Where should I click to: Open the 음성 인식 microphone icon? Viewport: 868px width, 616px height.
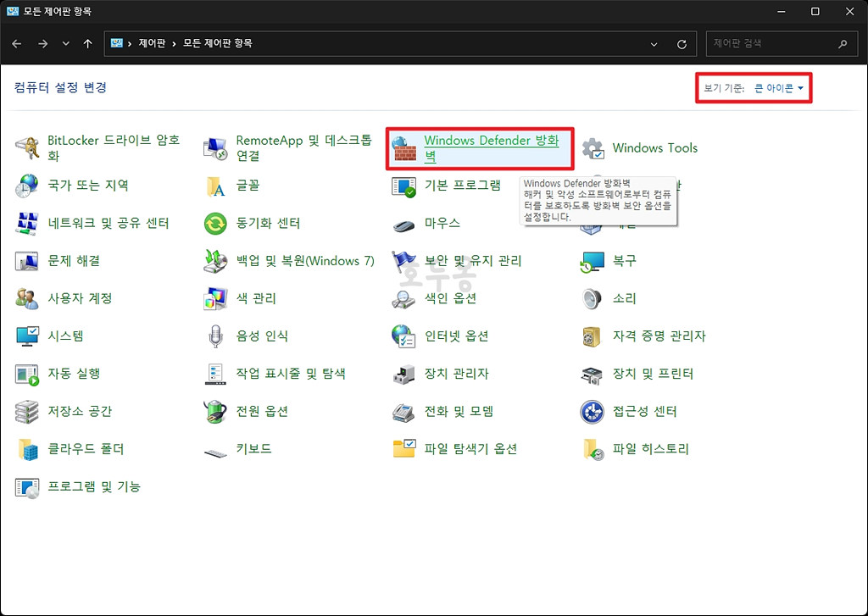[x=215, y=336]
